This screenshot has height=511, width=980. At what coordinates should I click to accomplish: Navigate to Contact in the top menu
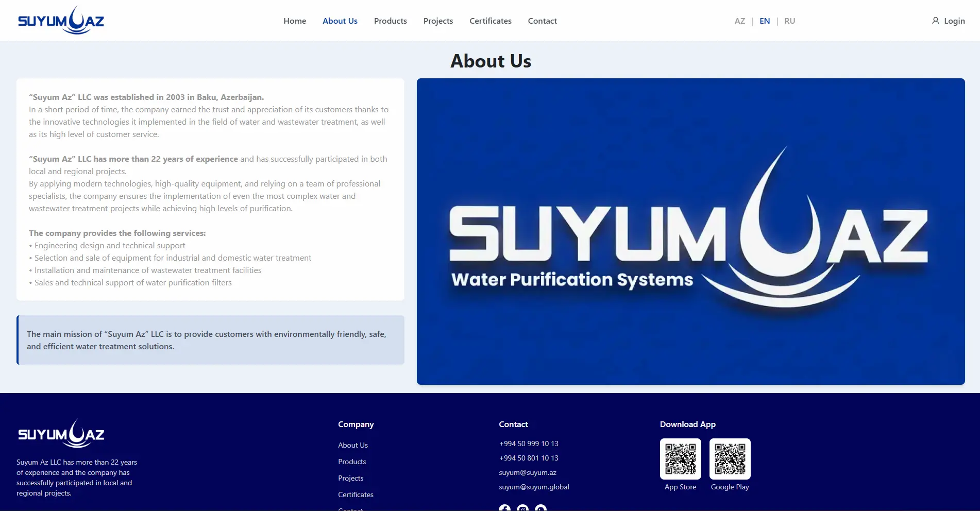coord(542,21)
